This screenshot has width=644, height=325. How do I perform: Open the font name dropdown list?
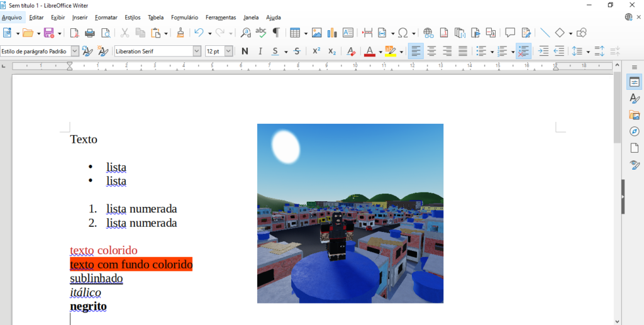(x=197, y=51)
